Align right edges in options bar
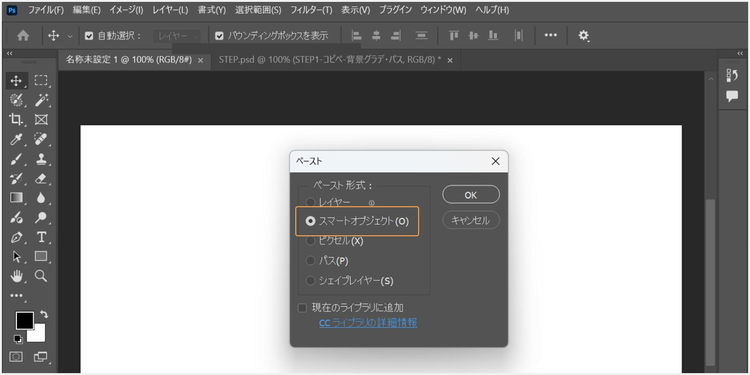The width and height of the screenshot is (750, 375). tap(396, 36)
